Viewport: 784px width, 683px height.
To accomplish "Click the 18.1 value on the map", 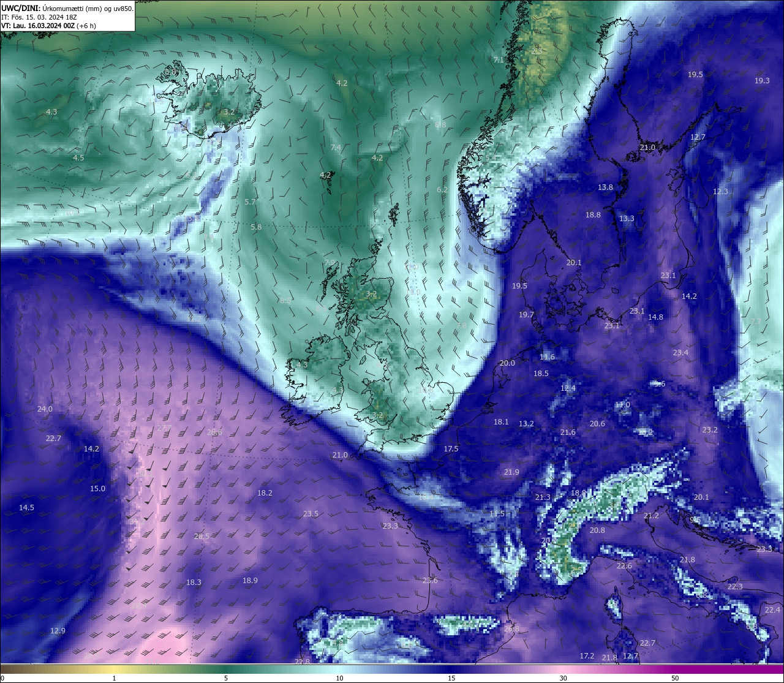I will point(501,422).
